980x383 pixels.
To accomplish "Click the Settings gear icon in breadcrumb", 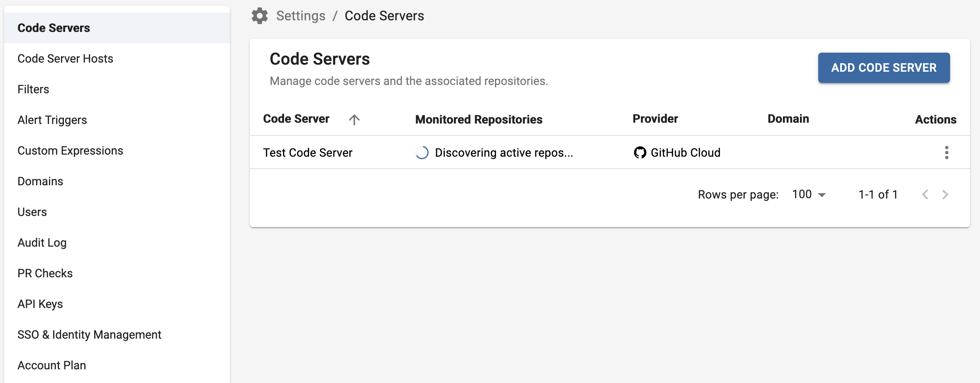I will [260, 16].
